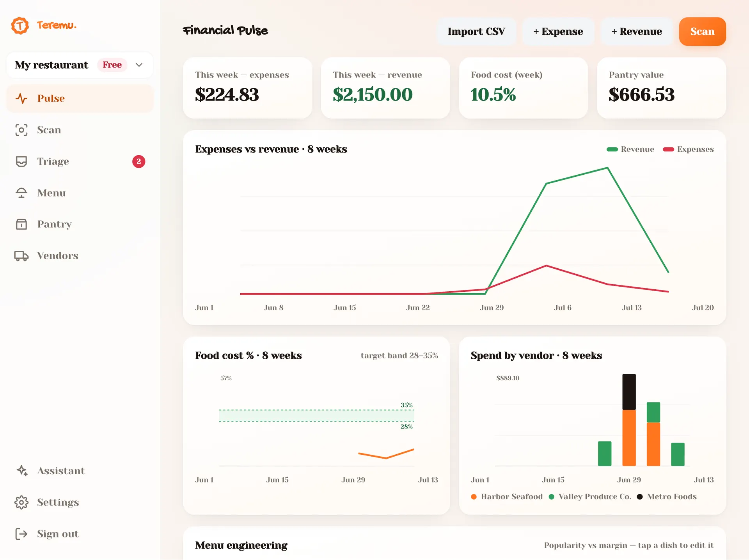Screen dimensions: 749x560
Task: Click the $224.83 expenses value
Action: [x=227, y=95]
